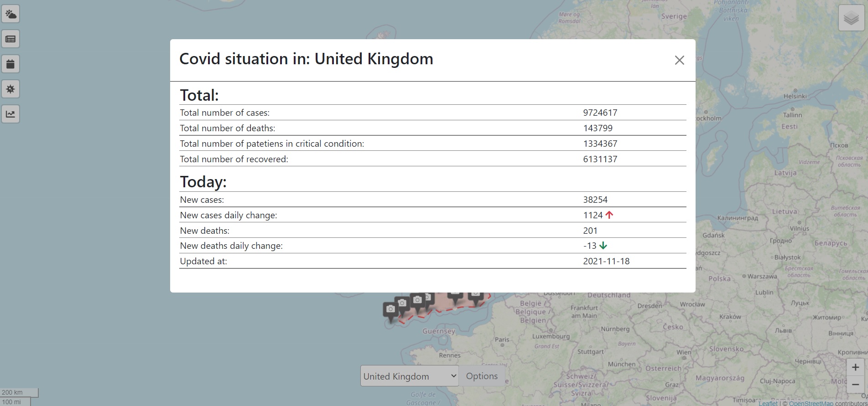Select the 'New cases:' label
The image size is (868, 406).
point(202,200)
